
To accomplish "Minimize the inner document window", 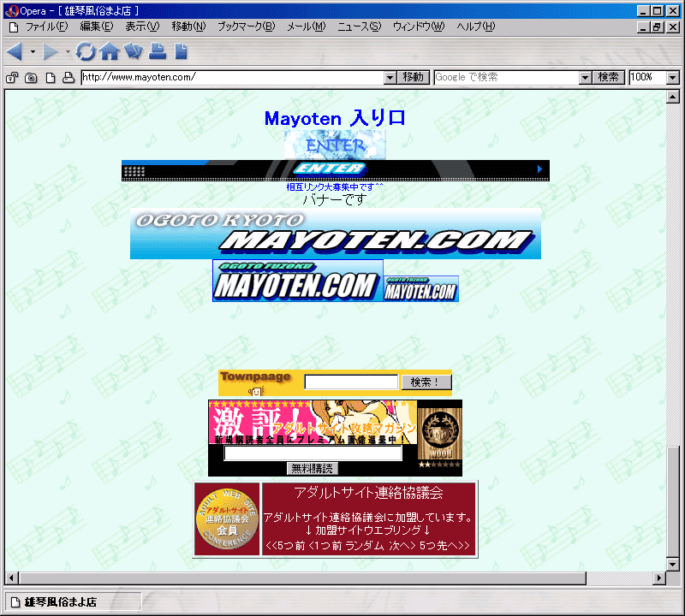I will tap(643, 27).
